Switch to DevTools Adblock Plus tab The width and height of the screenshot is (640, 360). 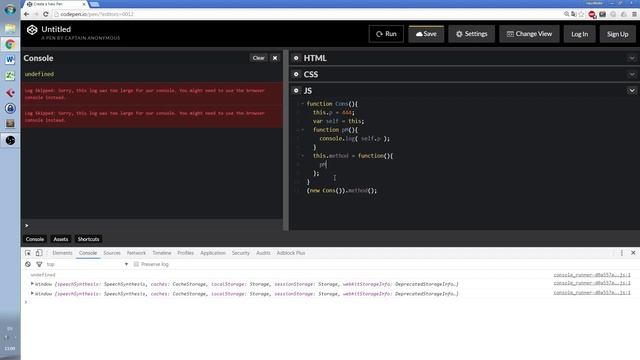coord(291,253)
